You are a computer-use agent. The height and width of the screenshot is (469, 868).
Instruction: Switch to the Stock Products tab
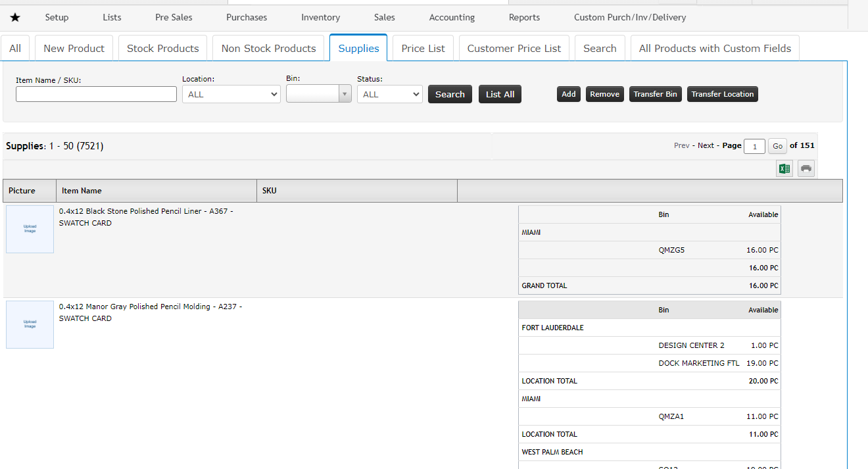pos(162,48)
